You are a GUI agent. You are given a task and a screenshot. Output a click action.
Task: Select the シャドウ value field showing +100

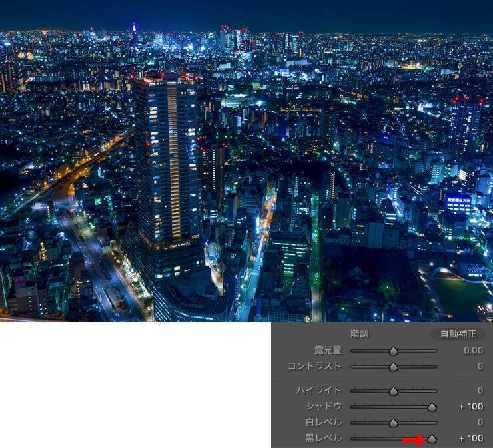[x=471, y=407]
